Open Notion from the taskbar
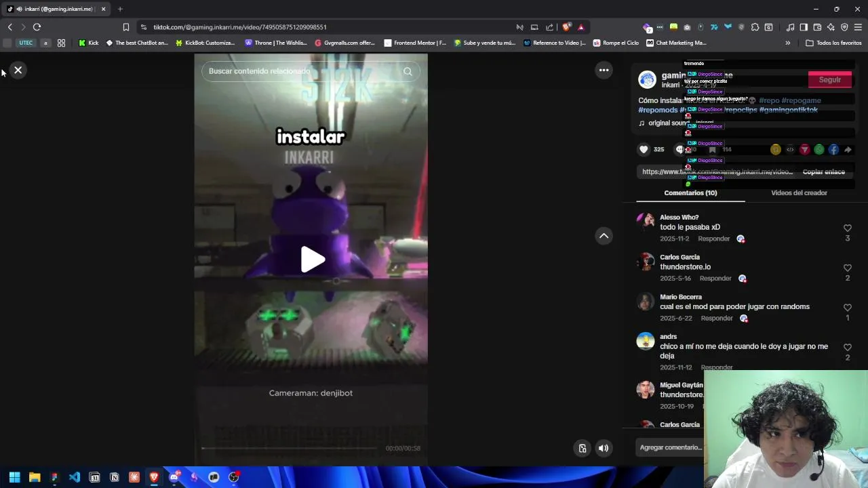 click(115, 477)
